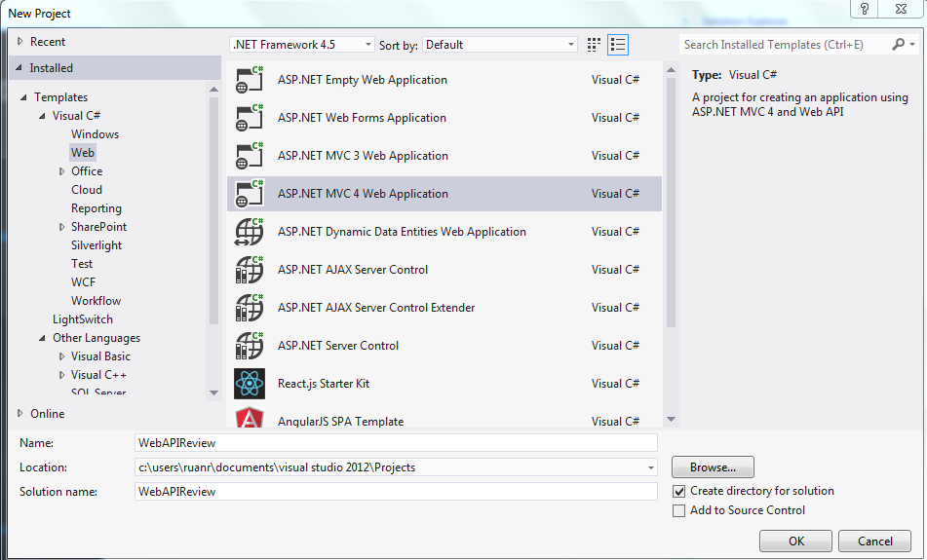Expand the Visual Basic node
Viewport: 927px width, 560px height.
click(x=61, y=356)
